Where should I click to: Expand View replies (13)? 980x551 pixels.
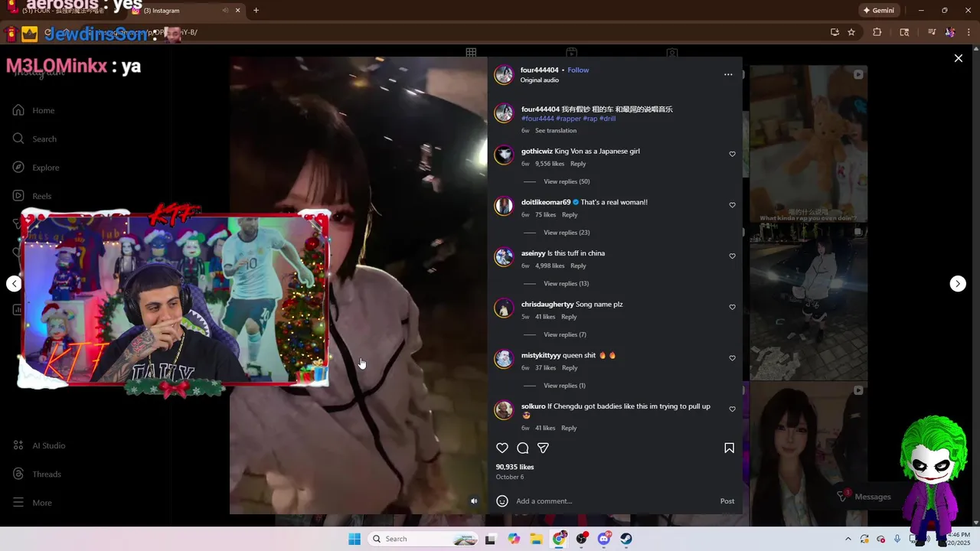pos(567,284)
